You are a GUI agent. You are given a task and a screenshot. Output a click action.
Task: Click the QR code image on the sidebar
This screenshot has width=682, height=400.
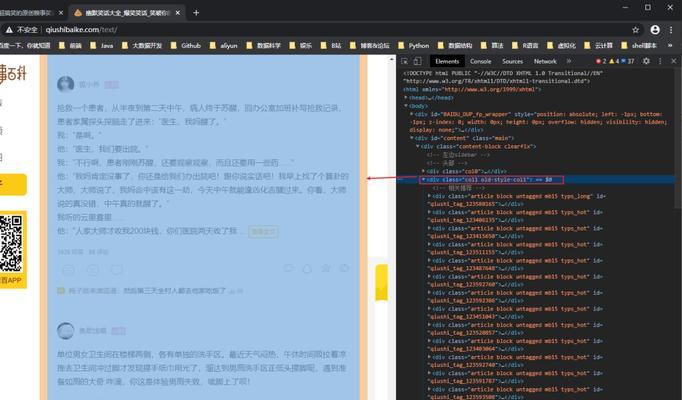point(11,243)
